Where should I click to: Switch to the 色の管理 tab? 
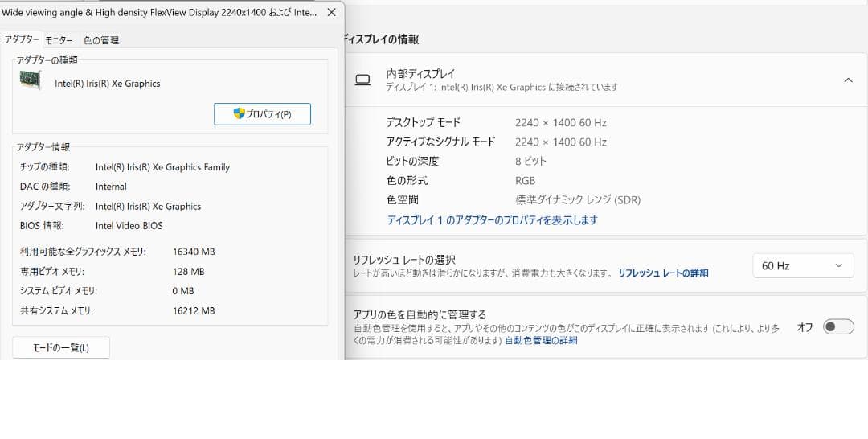click(100, 40)
